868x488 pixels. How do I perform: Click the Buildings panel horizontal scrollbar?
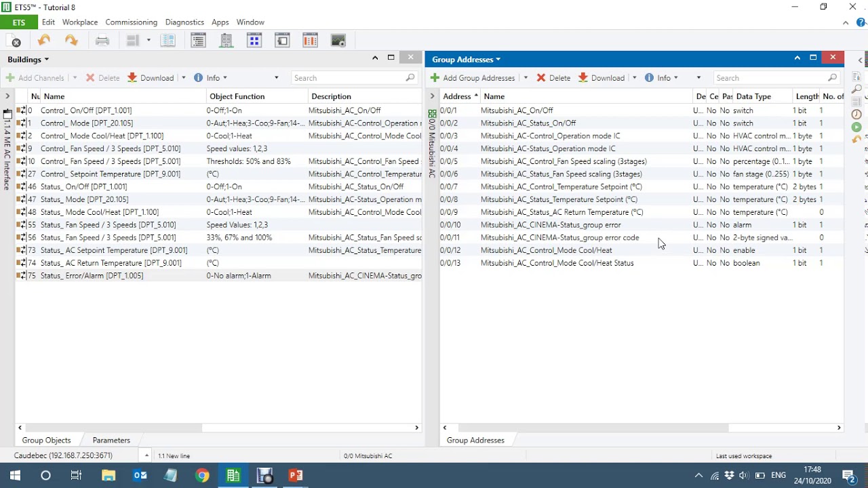pyautogui.click(x=113, y=428)
